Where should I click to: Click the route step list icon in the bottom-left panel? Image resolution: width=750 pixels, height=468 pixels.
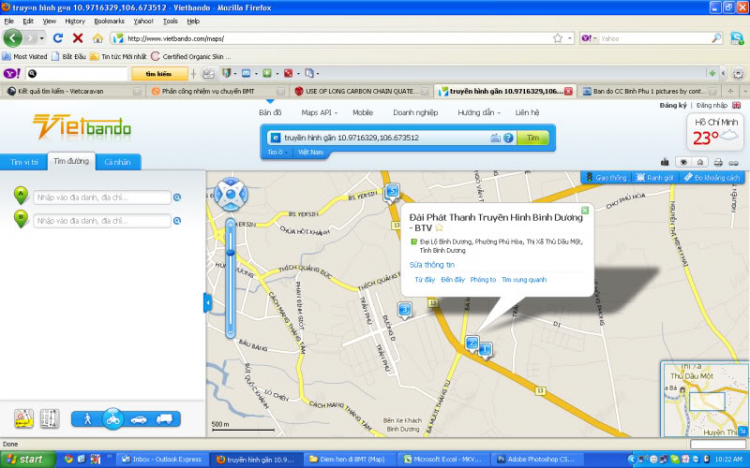pos(49,419)
